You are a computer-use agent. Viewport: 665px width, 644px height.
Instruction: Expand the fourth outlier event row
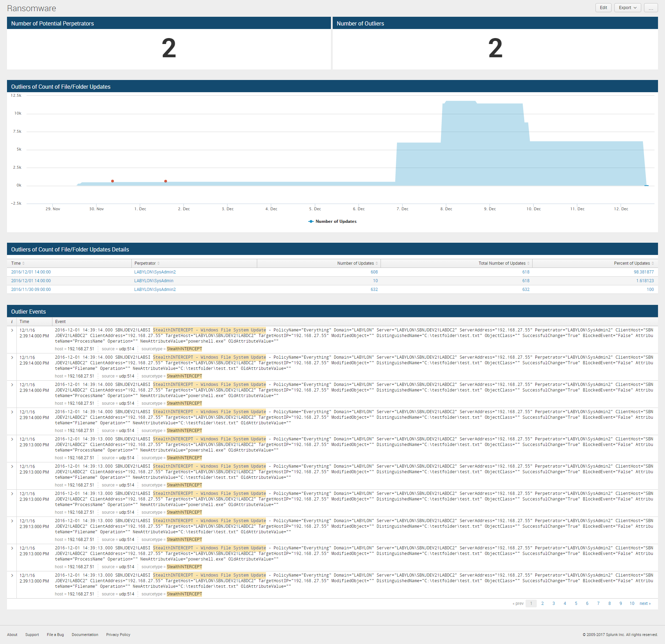click(12, 412)
